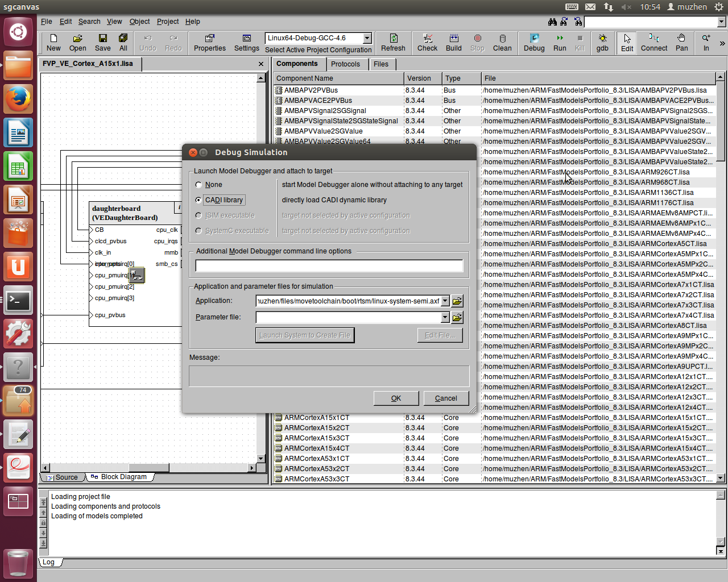728x582 pixels.
Task: Open the gdb debugger tool
Action: pos(602,42)
